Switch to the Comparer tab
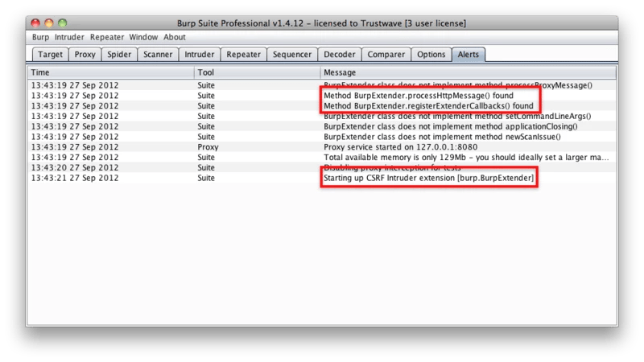 [386, 55]
